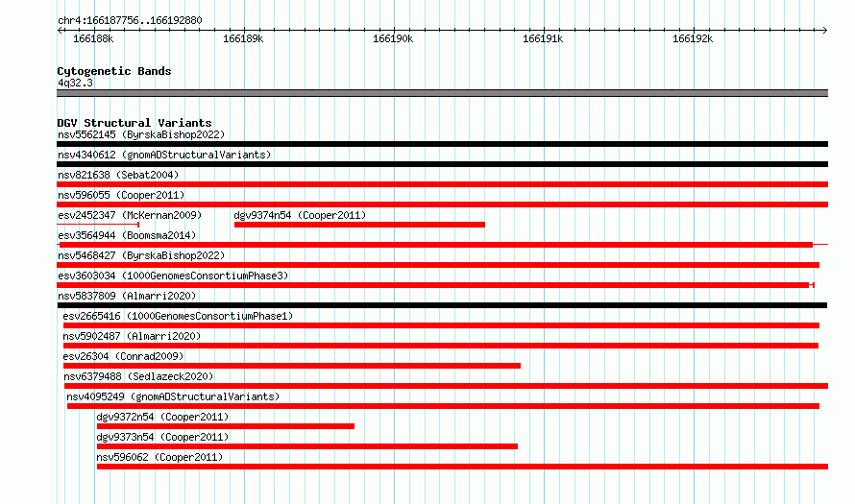Click the Cytogenetic Bands track title

point(114,71)
